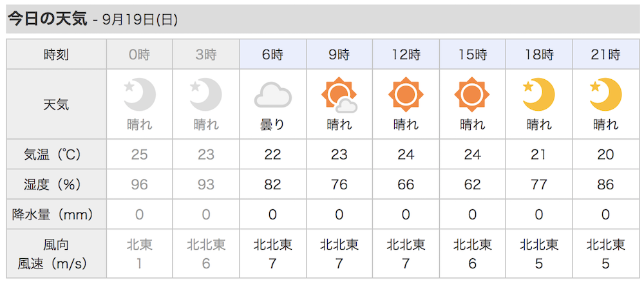Select the 21時 column header
This screenshot has height=282, width=644.
(605, 54)
